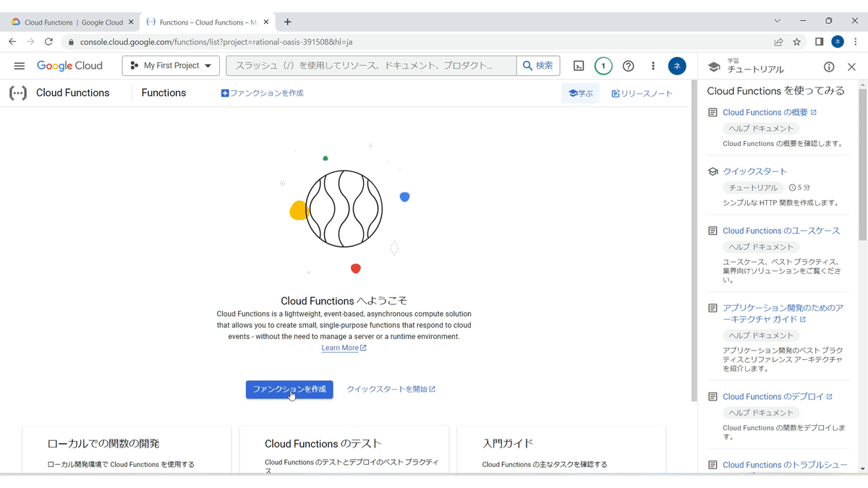Open the クイックスタートを開始 link
The height and width of the screenshot is (488, 868).
point(391,389)
